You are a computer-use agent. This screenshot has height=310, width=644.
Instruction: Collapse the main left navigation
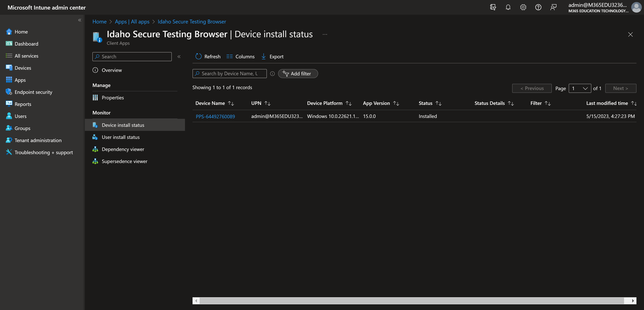(x=79, y=20)
